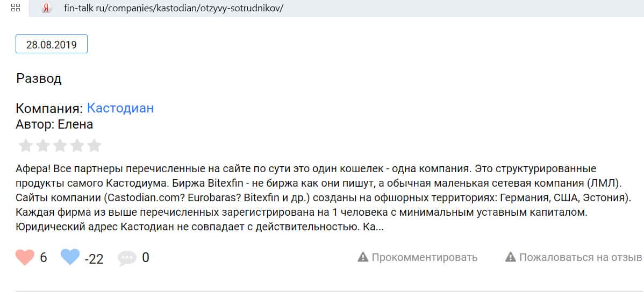
Task: Give the fifth star rating
Action: [94, 145]
